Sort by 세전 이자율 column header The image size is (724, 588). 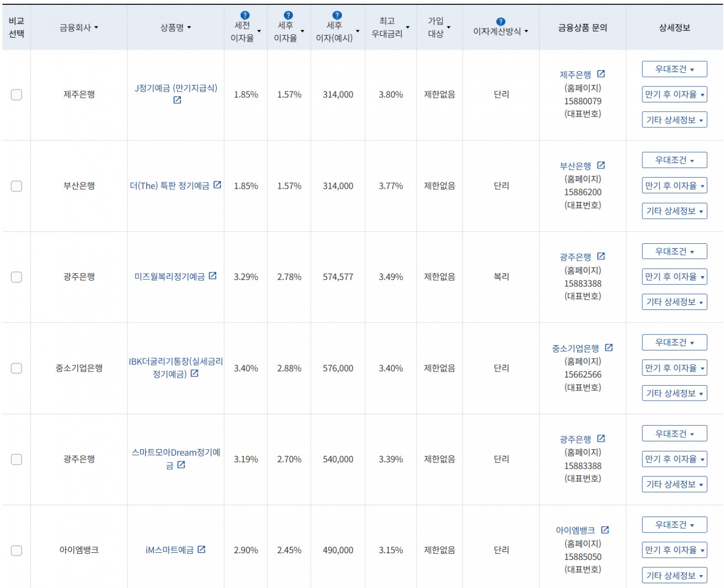pos(246,31)
